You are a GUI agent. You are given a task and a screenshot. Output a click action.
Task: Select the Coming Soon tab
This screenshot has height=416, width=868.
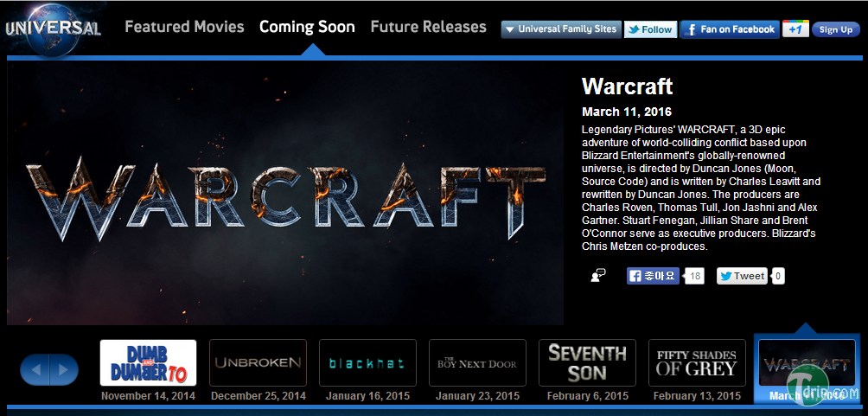307,27
